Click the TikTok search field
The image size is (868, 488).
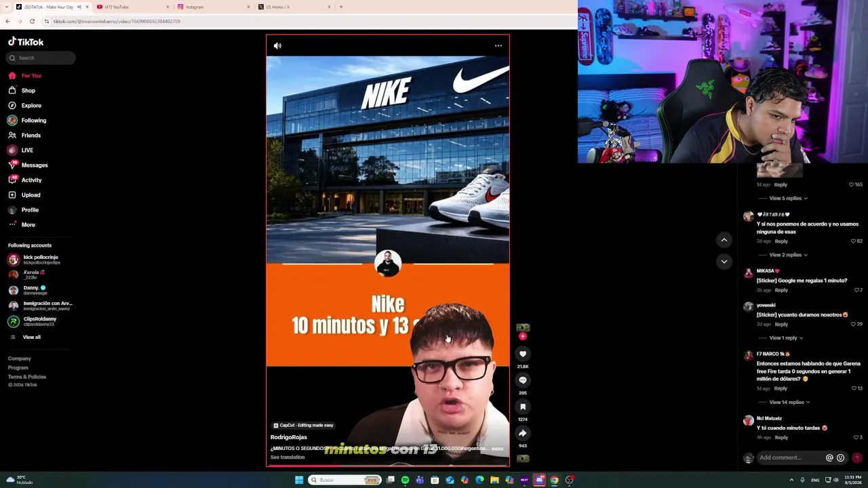coord(41,58)
